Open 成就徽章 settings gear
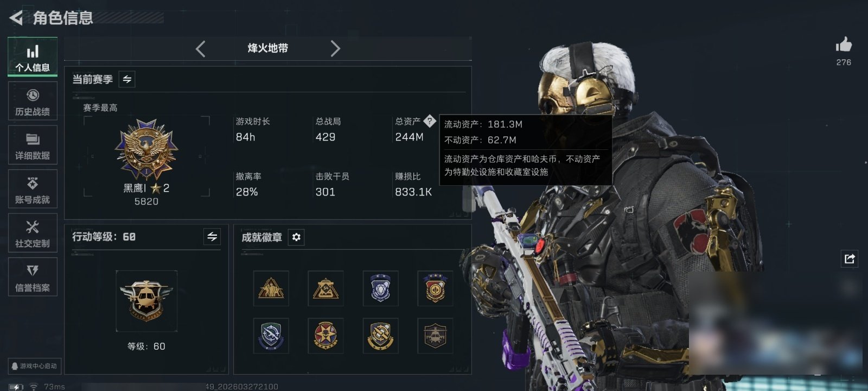The height and width of the screenshot is (391, 868). [x=296, y=237]
